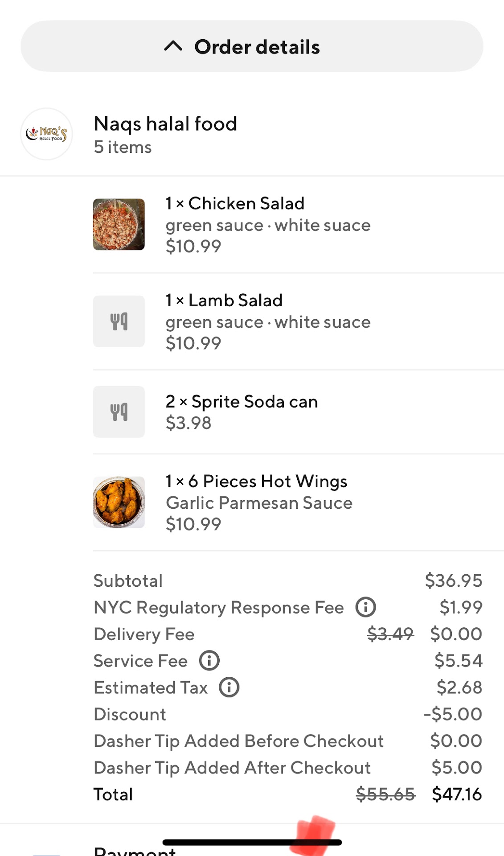
Task: Tap the Lamb Salad placeholder utensils icon
Action: coord(119,321)
